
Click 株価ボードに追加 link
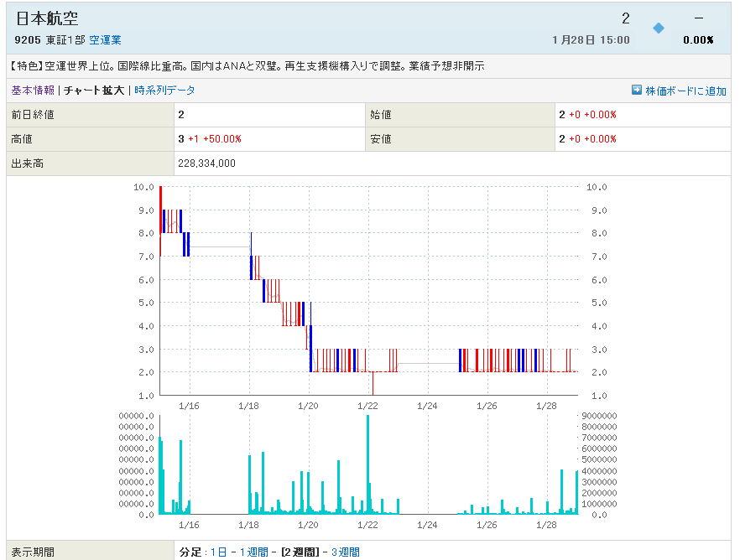(x=685, y=91)
